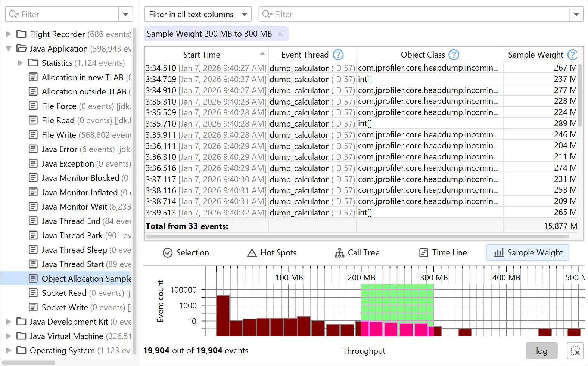588x366 pixels.
Task: Click the Flight Recorder folder icon
Action: click(22, 34)
